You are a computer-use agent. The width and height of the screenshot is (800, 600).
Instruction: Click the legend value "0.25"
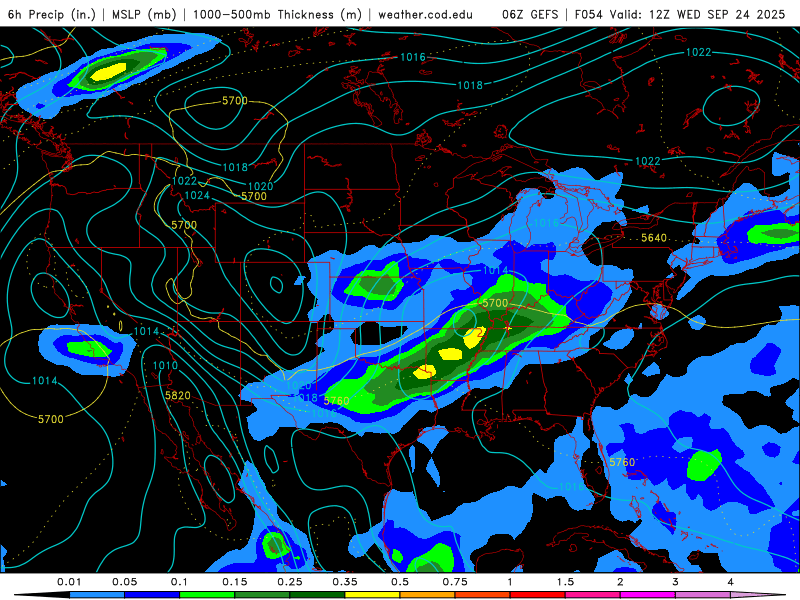pos(290,582)
